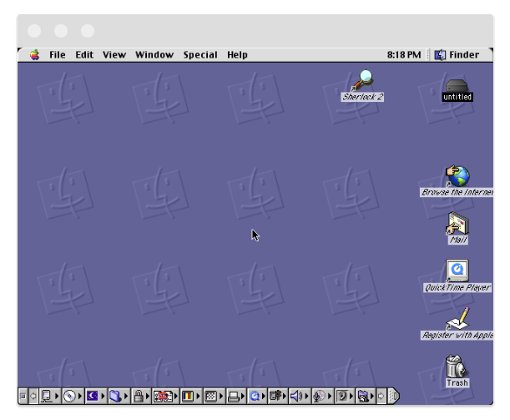Expand the QuickTime settings module arrow

click(264, 396)
